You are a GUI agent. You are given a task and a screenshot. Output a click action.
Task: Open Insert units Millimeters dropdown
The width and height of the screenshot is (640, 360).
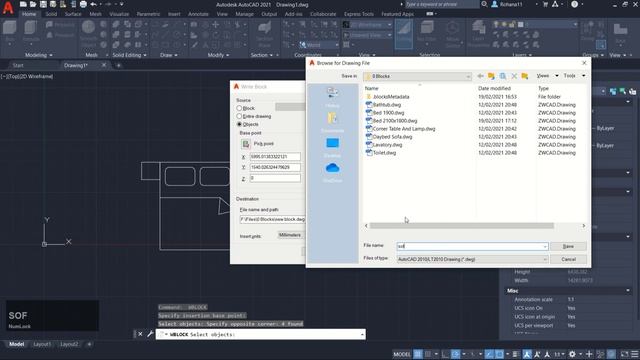click(x=291, y=235)
